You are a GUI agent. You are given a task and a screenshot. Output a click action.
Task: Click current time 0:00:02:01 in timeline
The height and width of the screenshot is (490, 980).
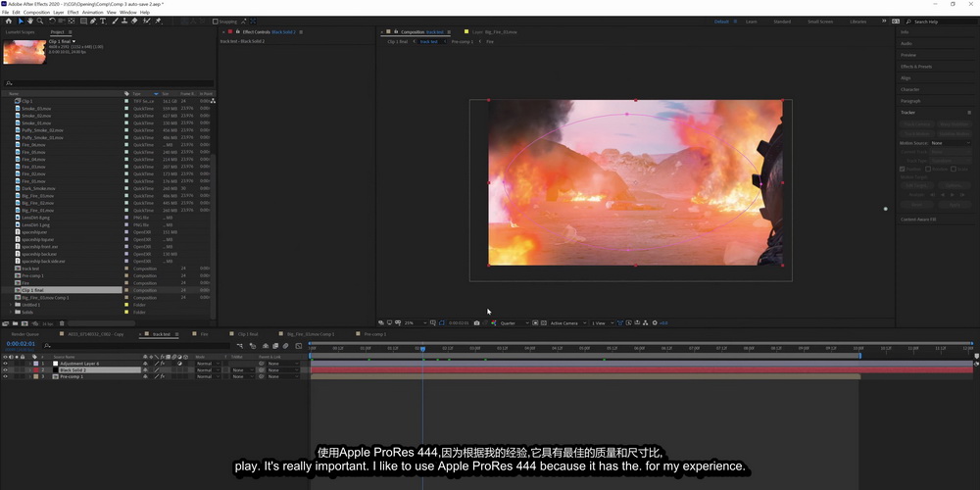click(21, 344)
